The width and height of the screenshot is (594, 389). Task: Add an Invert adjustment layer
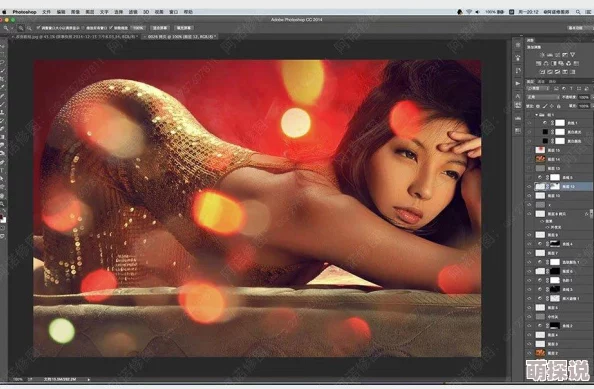click(x=542, y=72)
